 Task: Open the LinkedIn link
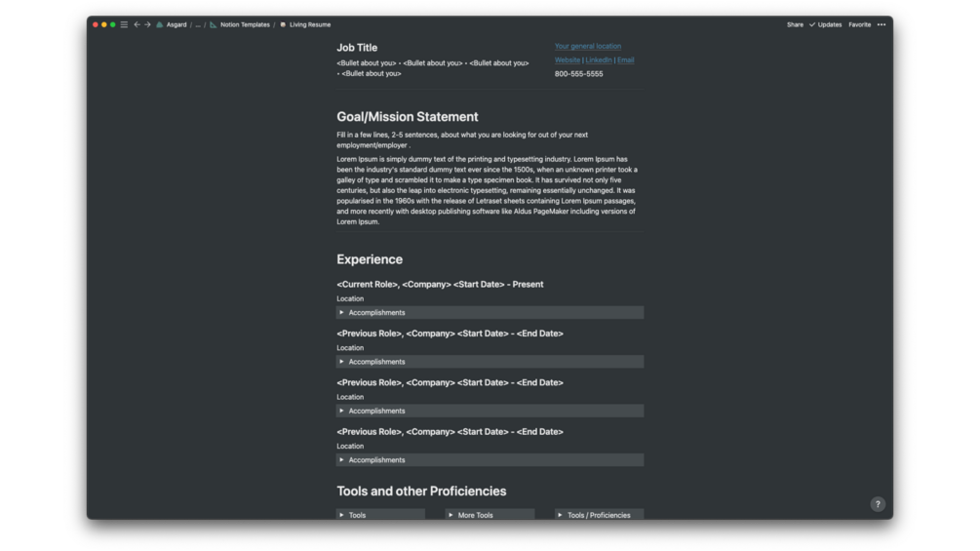click(599, 60)
